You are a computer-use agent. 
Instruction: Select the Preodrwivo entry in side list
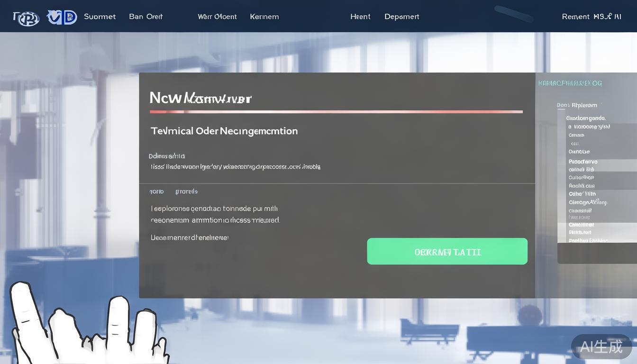click(x=582, y=162)
